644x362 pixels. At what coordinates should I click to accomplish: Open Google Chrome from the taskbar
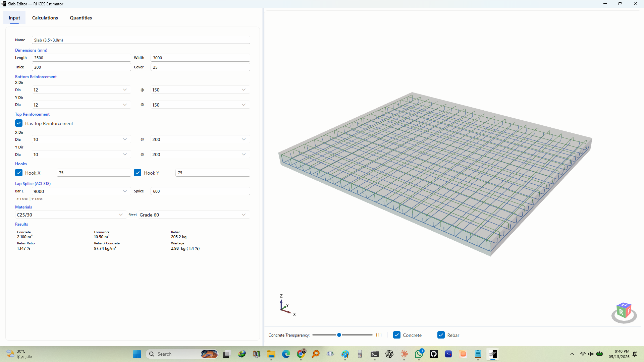coord(301,354)
